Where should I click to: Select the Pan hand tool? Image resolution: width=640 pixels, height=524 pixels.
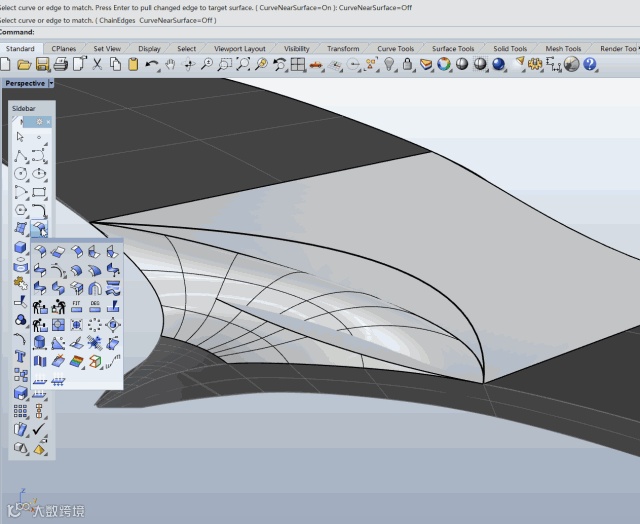(170, 64)
